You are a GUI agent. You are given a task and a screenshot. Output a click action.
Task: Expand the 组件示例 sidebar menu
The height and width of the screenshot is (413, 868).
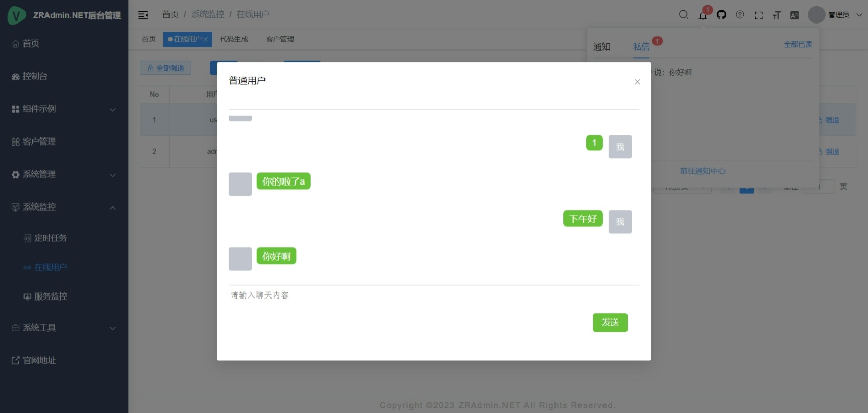point(64,109)
